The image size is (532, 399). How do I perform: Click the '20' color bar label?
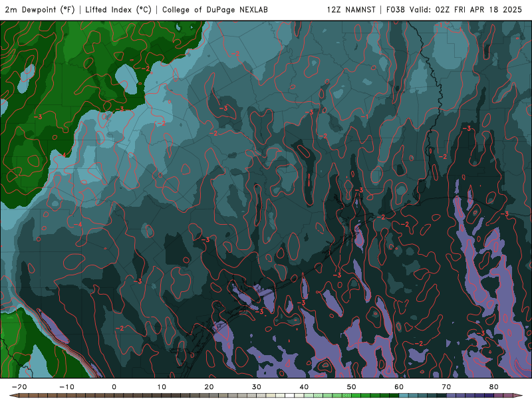209,387
